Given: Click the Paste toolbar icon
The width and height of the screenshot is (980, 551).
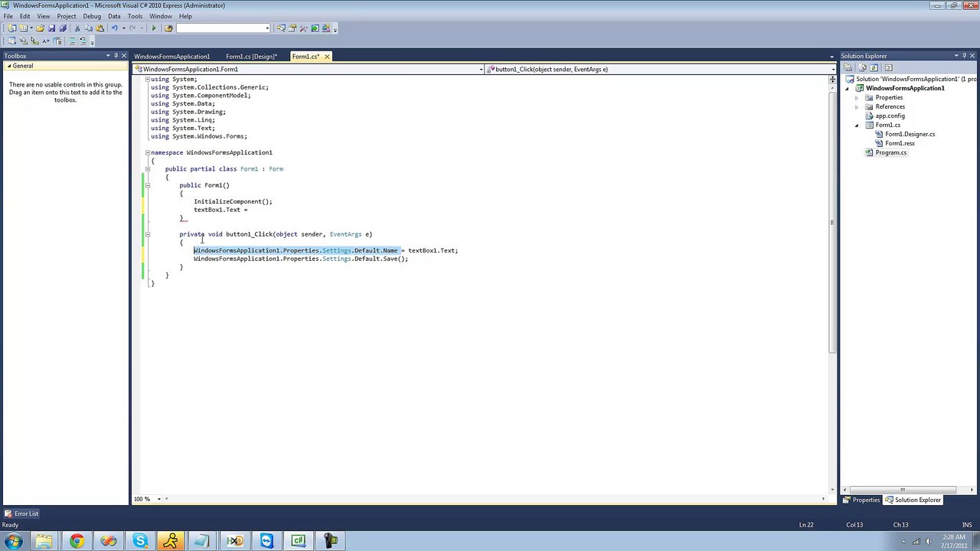Looking at the screenshot, I should 100,28.
